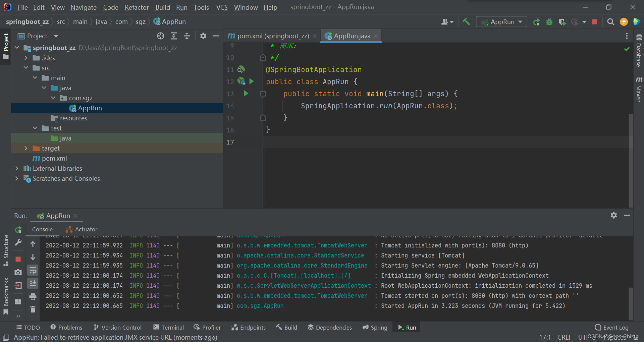Stop the running application from top toolbar
Image resolution: width=644 pixels, height=342 pixels.
pos(594,22)
